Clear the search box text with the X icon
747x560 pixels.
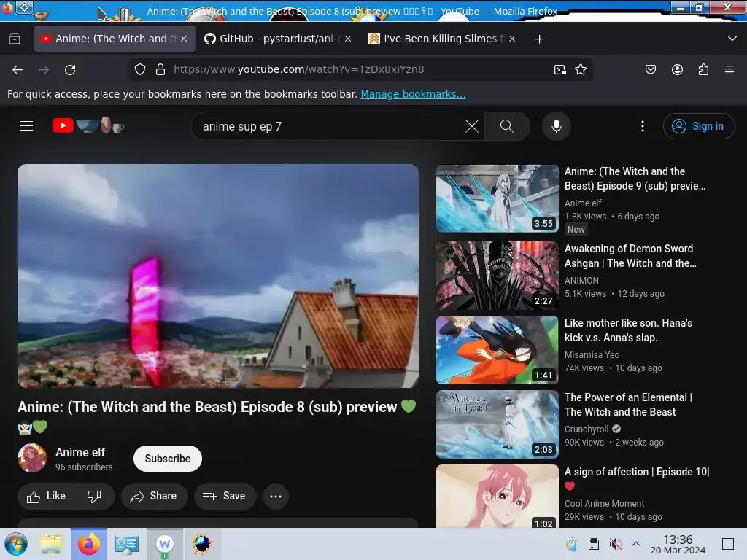[472, 126]
